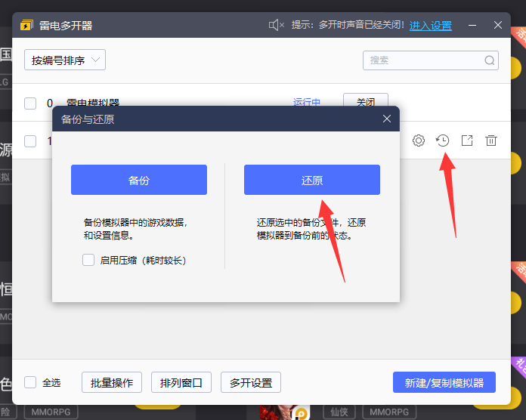This screenshot has height=420, width=526.
Task: Tick the checkbox for emulator 0
Action: pos(30,103)
